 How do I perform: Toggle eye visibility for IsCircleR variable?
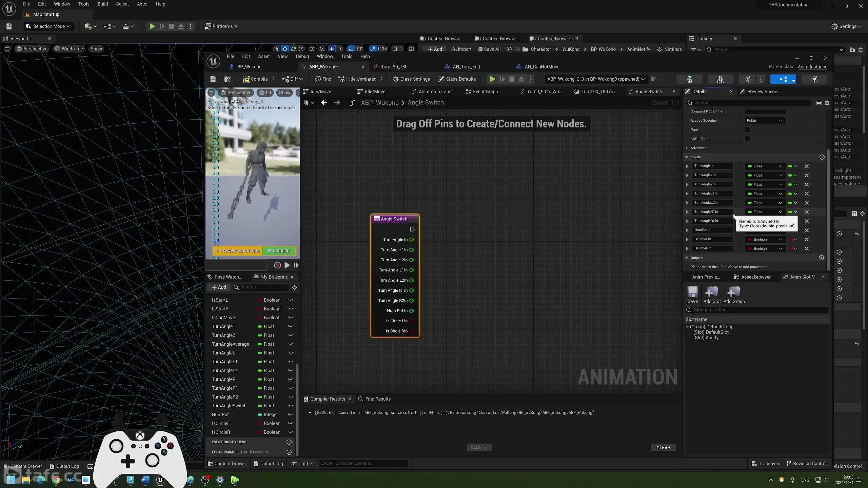(x=291, y=432)
